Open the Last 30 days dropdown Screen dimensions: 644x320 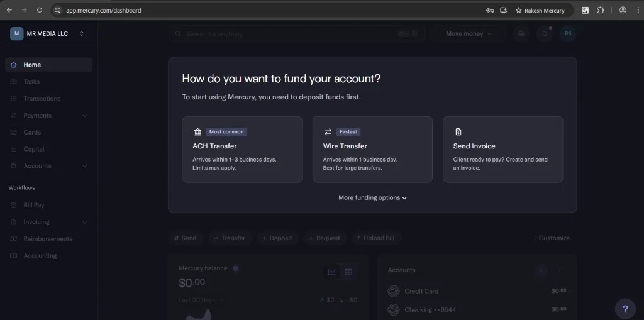point(201,300)
